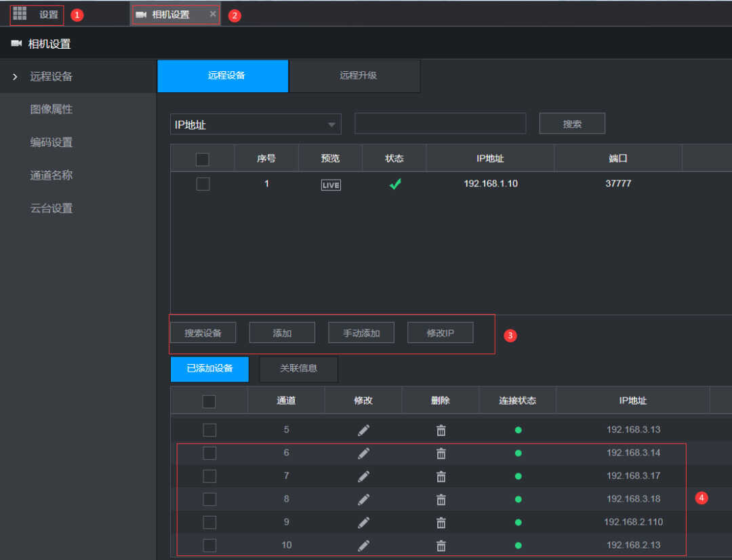Click the 添加 button
The height and width of the screenshot is (560, 732).
[x=282, y=333]
